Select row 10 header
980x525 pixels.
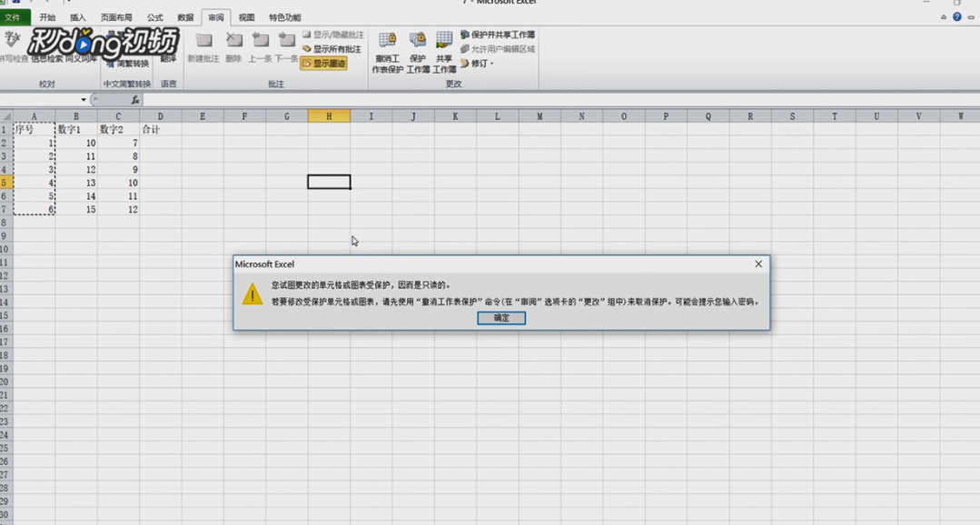point(5,249)
